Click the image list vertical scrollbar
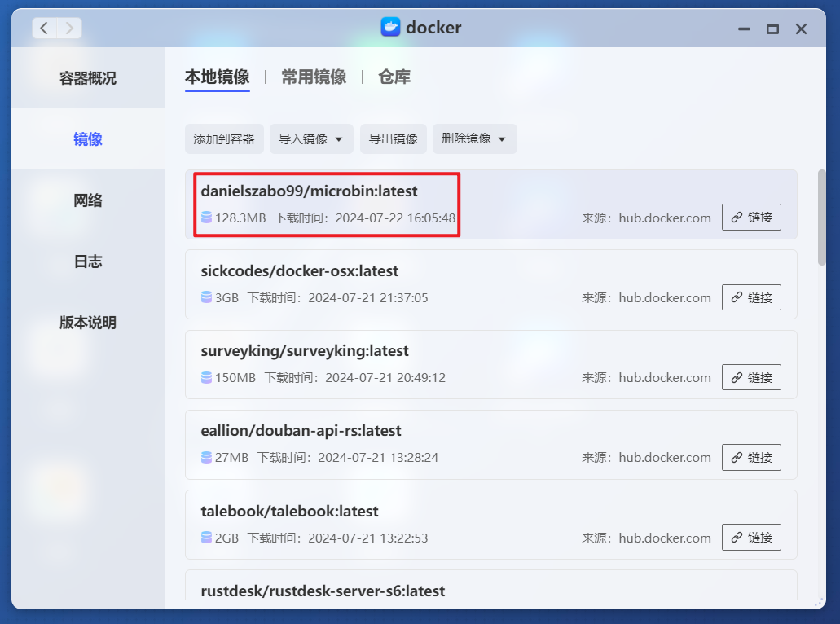Viewport: 840px width, 624px height. coord(822,217)
